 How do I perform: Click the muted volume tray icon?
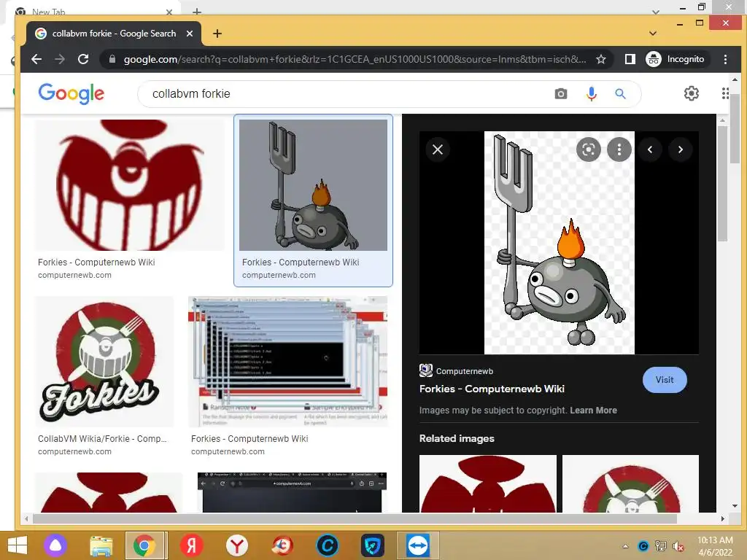coord(677,546)
